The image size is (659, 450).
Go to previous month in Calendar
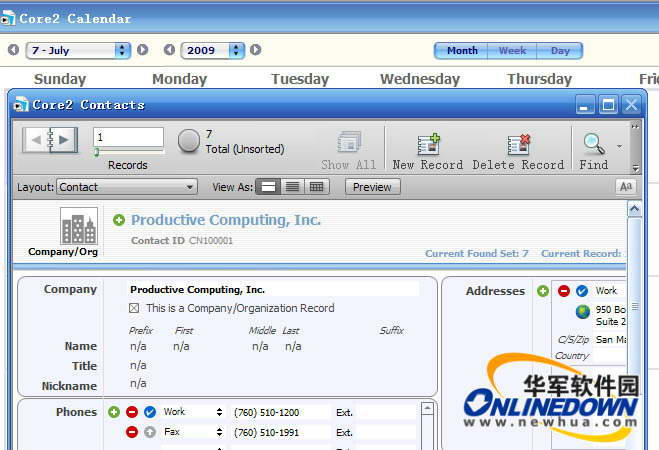[x=13, y=50]
